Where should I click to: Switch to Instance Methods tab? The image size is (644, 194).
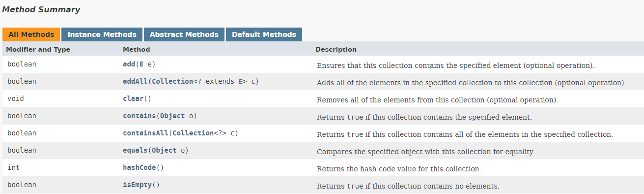click(102, 34)
